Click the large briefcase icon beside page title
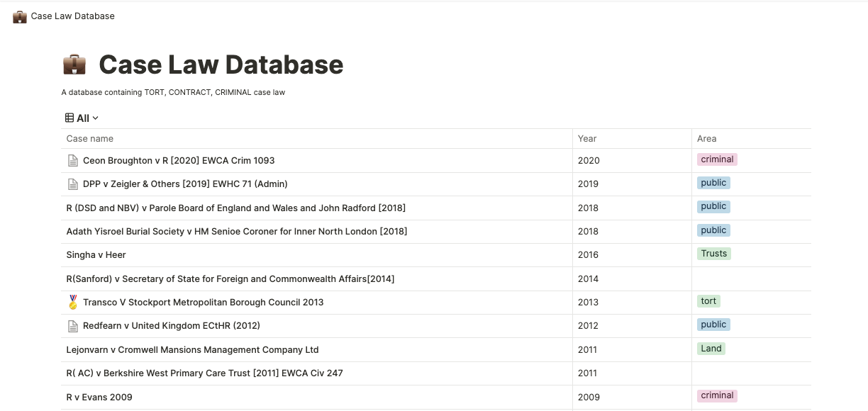This screenshot has height=411, width=868. tap(74, 64)
